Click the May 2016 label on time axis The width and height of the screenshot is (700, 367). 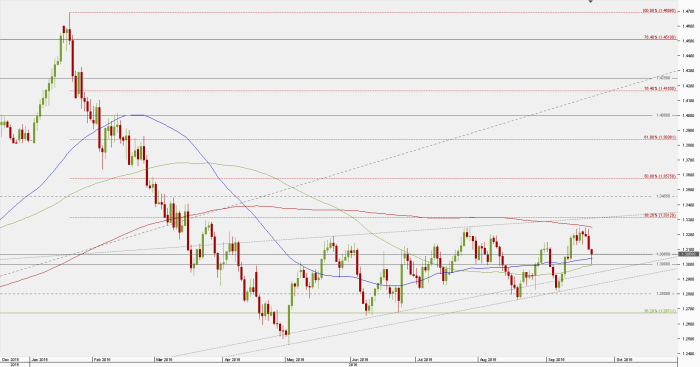click(x=295, y=359)
